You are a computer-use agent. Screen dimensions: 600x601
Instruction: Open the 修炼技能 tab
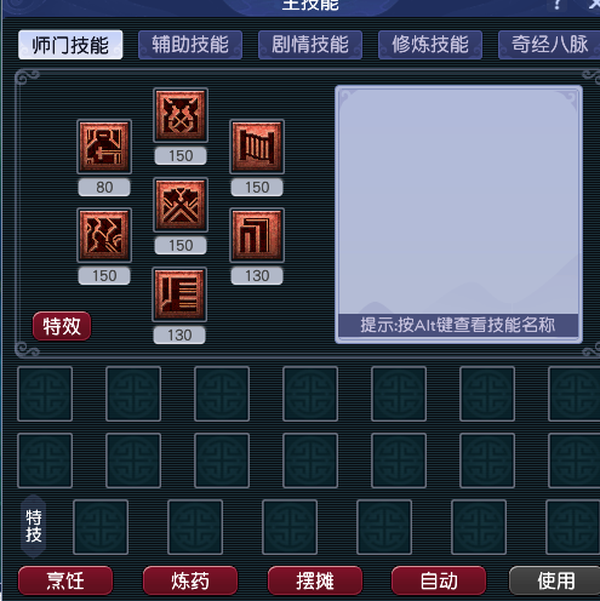point(430,45)
